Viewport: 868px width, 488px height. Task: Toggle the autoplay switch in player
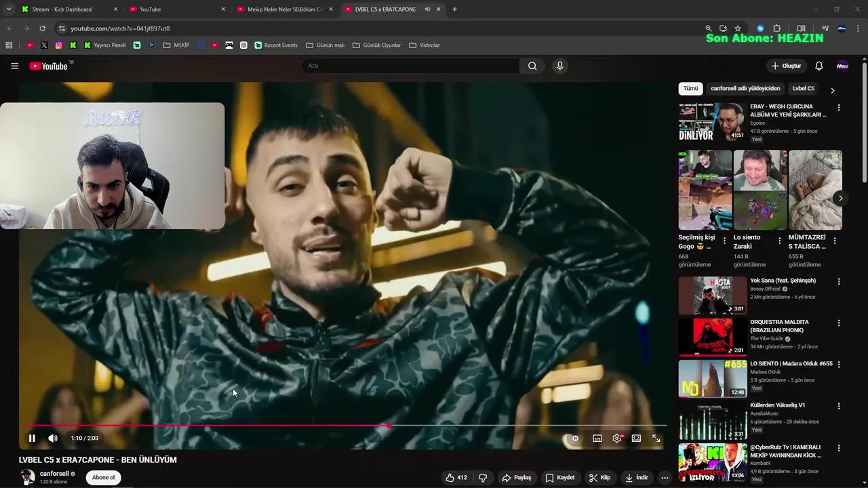tap(575, 439)
